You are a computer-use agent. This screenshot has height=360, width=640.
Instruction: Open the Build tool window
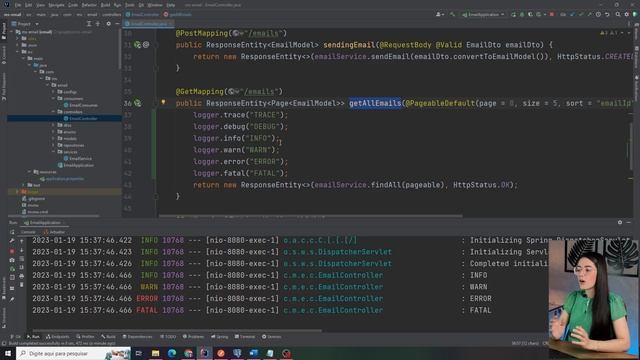click(x=109, y=337)
